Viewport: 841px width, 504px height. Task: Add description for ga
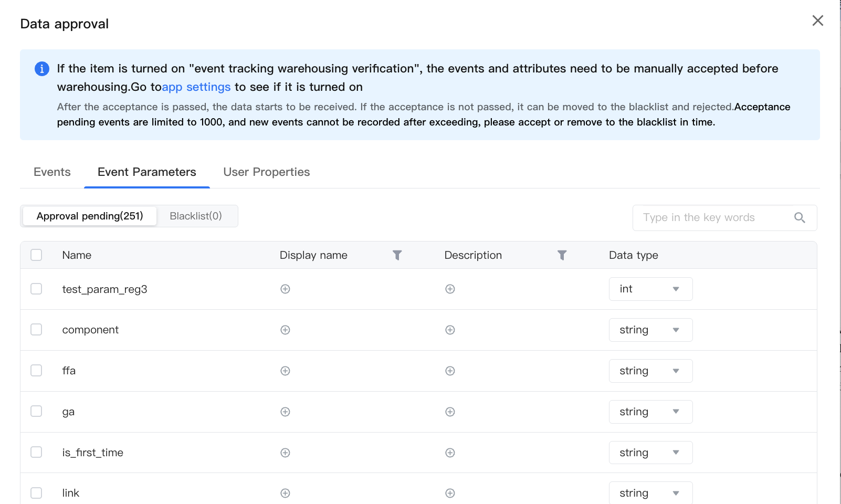coord(450,412)
